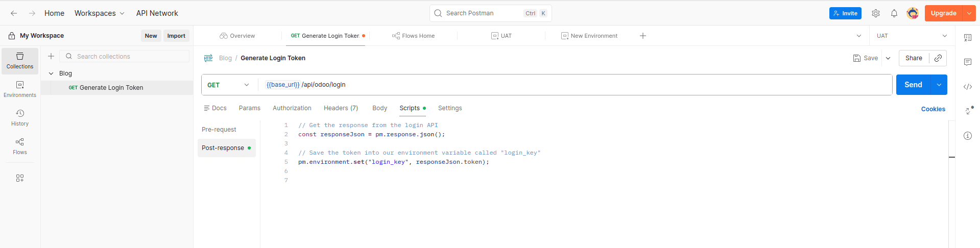
Task: Open the Upgrade dropdown arrow
Action: click(969, 13)
